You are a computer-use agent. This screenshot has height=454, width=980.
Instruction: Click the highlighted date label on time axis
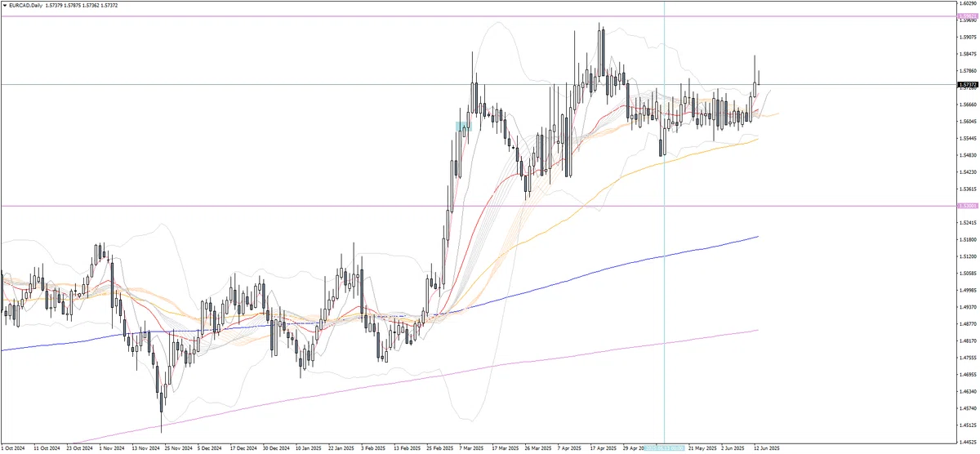tap(664, 448)
